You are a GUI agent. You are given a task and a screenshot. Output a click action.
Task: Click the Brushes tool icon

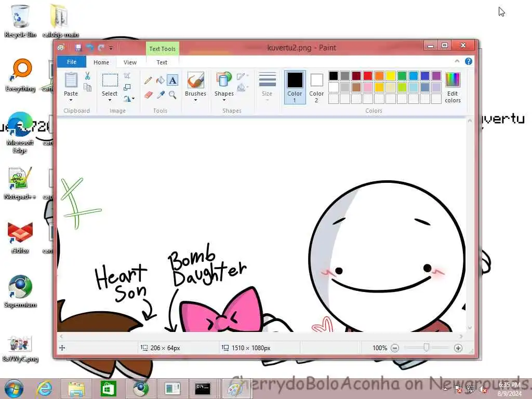point(195,81)
